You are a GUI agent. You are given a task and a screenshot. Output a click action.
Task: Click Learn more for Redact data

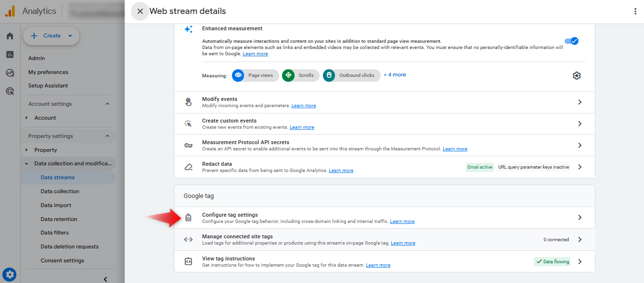pyautogui.click(x=341, y=171)
